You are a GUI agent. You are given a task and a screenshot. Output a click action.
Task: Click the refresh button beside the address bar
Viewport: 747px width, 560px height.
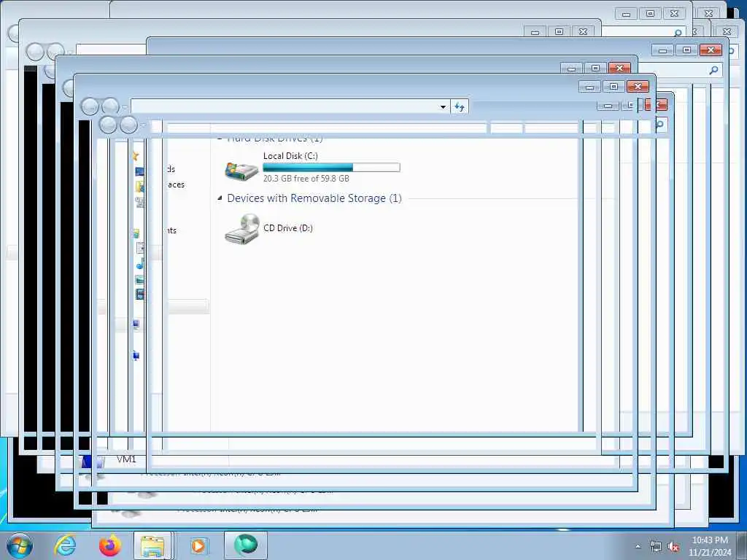(x=460, y=106)
